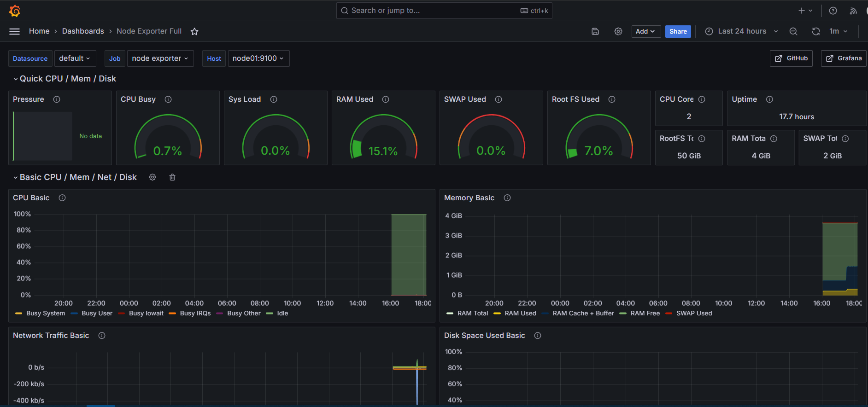This screenshot has width=868, height=407.
Task: Click the save dashboard icon
Action: (x=595, y=31)
